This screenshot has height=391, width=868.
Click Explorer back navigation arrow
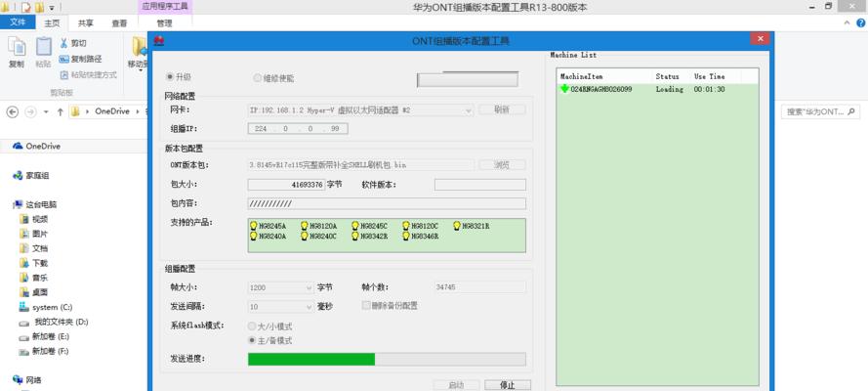12,111
